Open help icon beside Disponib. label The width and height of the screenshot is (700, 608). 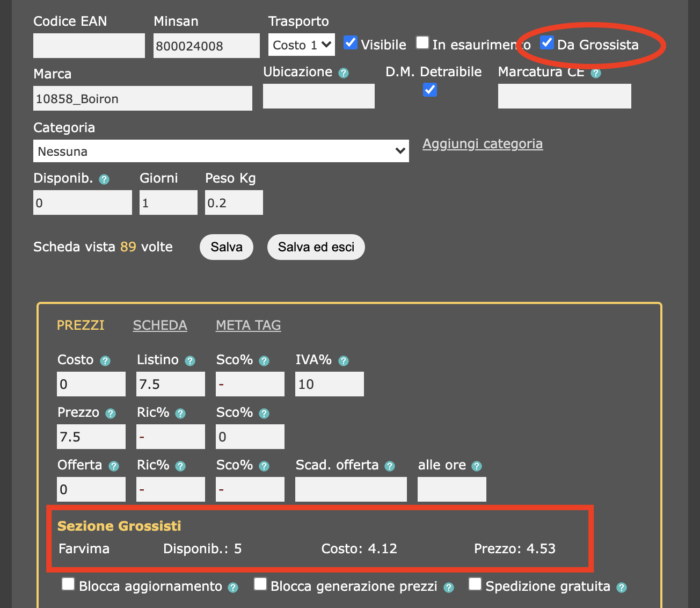[x=104, y=179]
